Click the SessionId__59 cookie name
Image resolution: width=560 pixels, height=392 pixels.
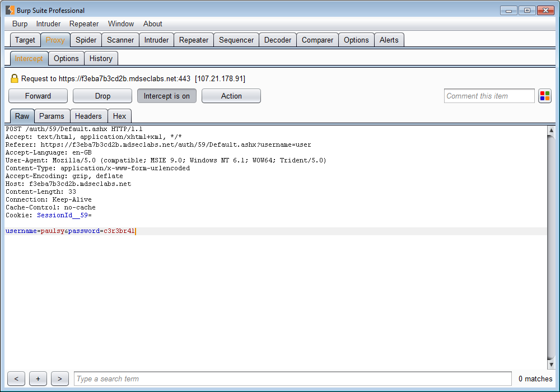click(62, 215)
